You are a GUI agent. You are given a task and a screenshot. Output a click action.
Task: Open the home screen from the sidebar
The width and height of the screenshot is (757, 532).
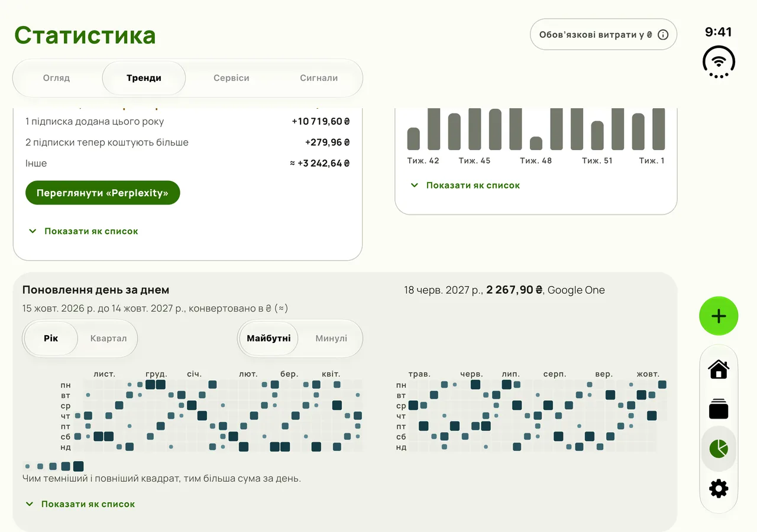pos(719,369)
